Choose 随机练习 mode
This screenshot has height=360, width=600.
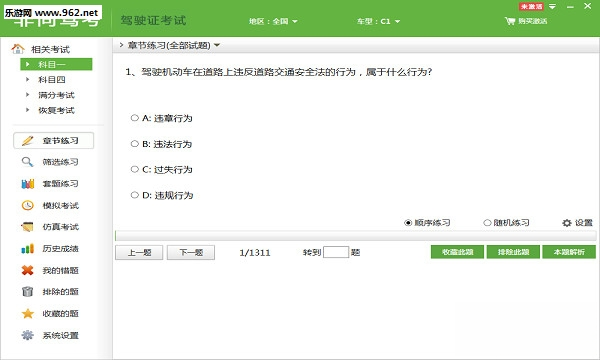tap(487, 223)
